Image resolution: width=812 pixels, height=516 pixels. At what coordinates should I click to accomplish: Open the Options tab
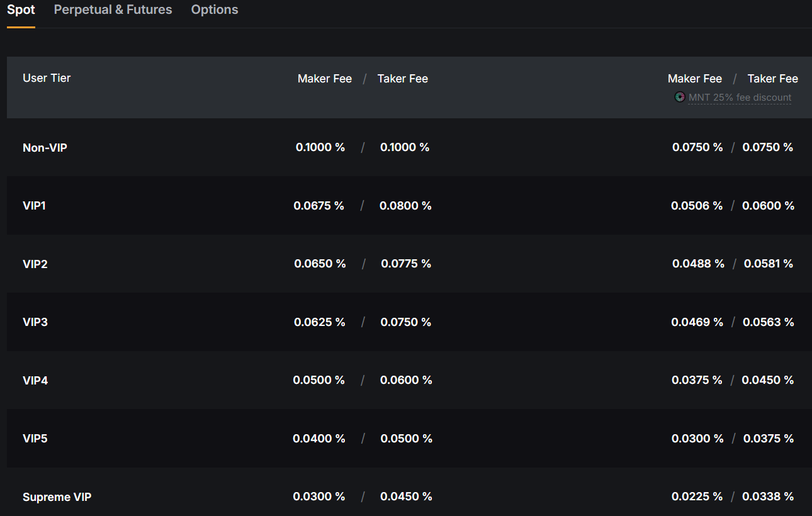(215, 9)
